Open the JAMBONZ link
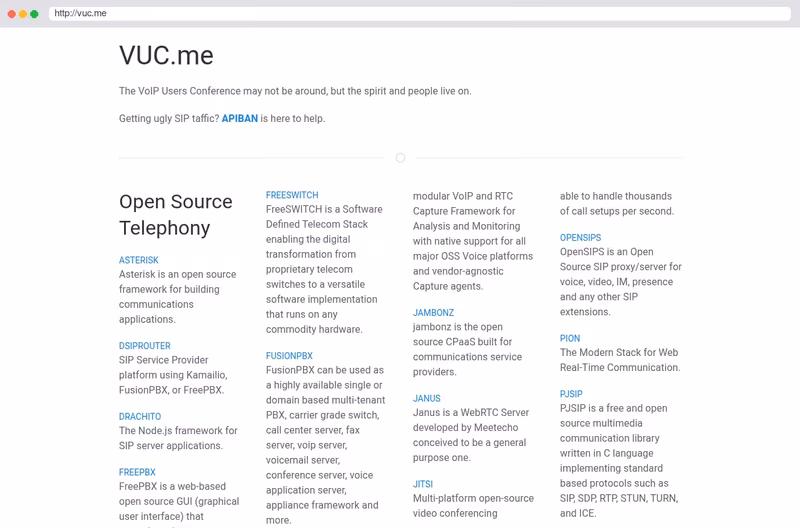The height and width of the screenshot is (528, 800). point(433,313)
